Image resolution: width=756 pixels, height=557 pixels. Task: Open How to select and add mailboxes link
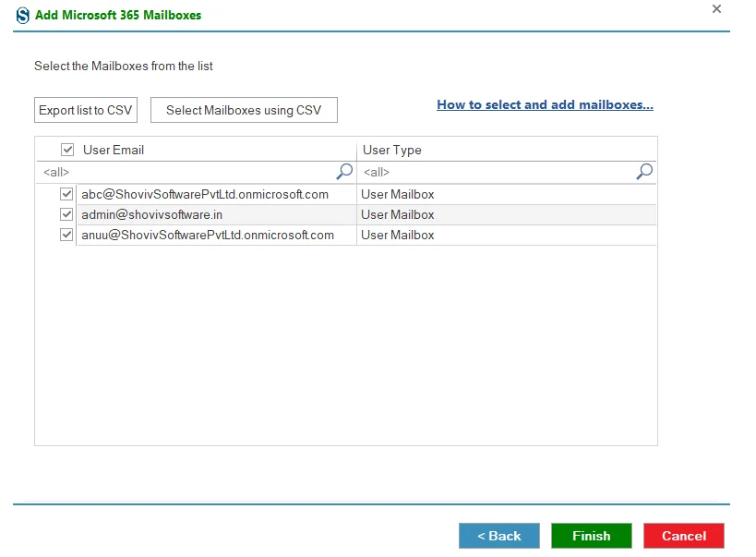click(x=545, y=104)
